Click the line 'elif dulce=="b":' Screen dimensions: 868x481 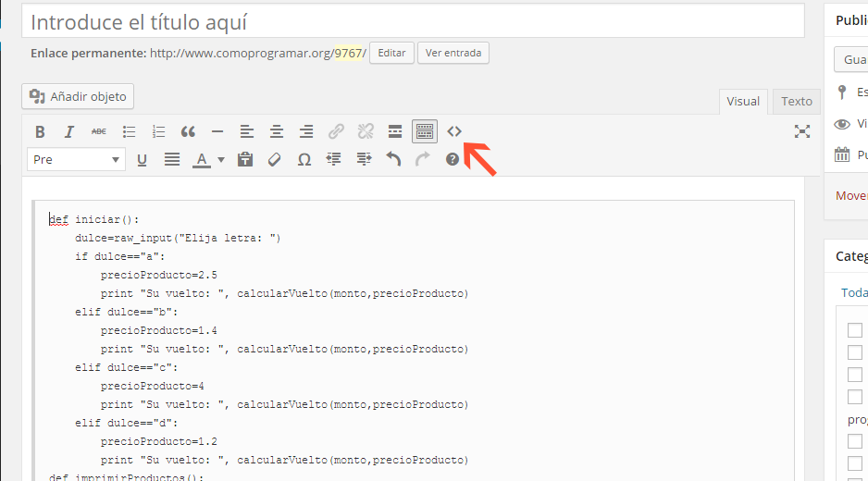127,312
